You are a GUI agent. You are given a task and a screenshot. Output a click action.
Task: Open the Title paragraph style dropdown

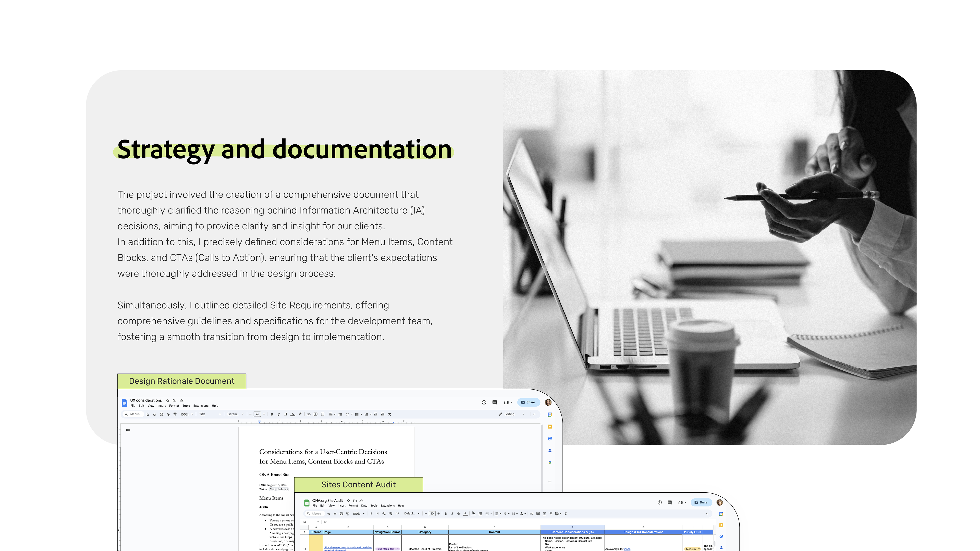coord(210,414)
